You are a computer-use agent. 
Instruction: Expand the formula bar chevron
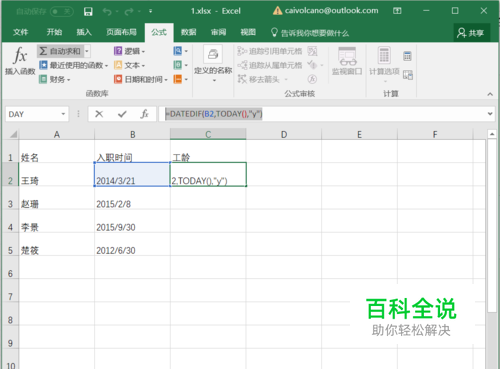click(490, 114)
